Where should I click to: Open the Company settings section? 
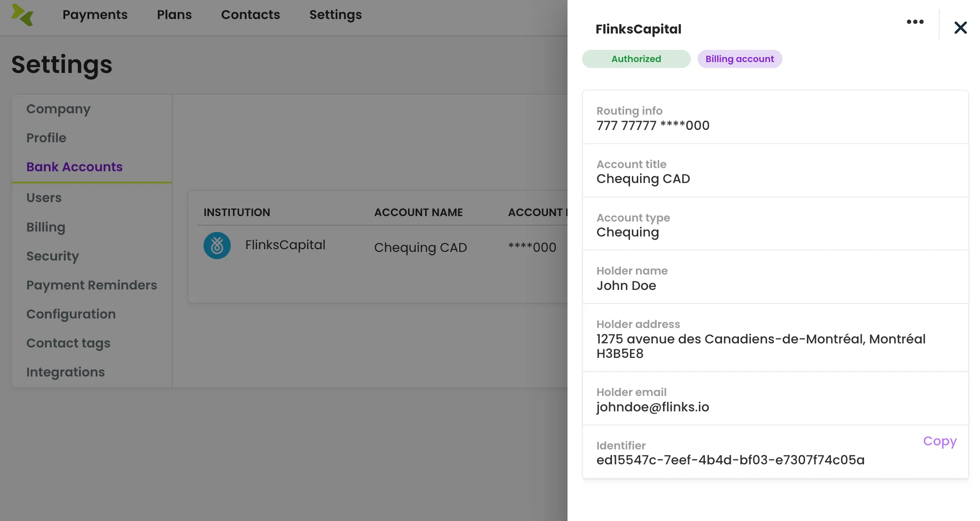click(58, 109)
